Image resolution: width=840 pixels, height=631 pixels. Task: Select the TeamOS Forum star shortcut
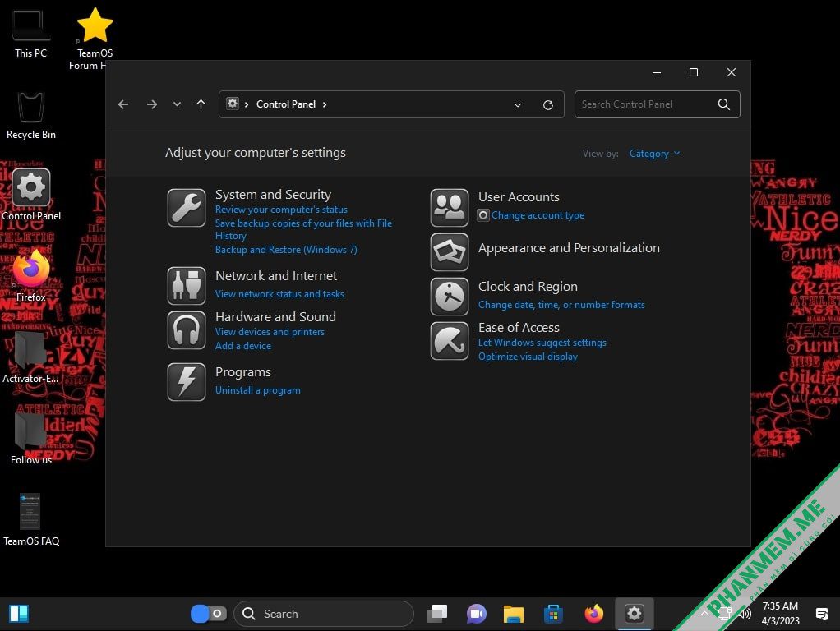[x=95, y=39]
